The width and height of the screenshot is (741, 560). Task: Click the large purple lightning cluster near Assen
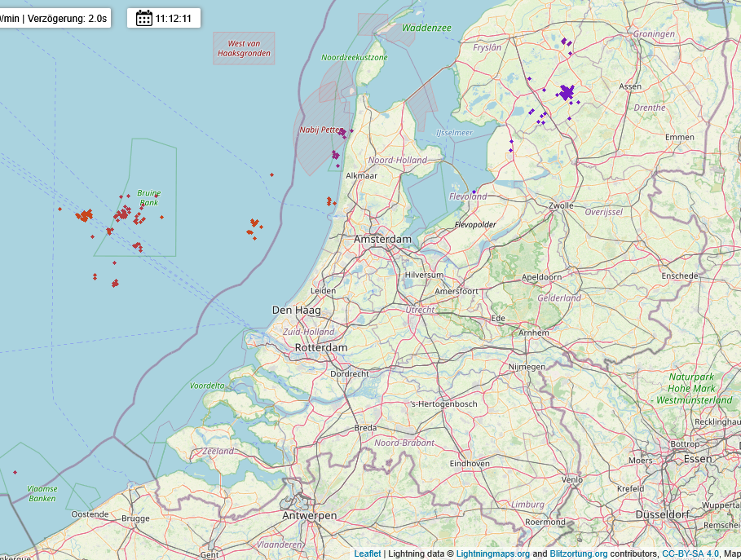[x=567, y=92]
